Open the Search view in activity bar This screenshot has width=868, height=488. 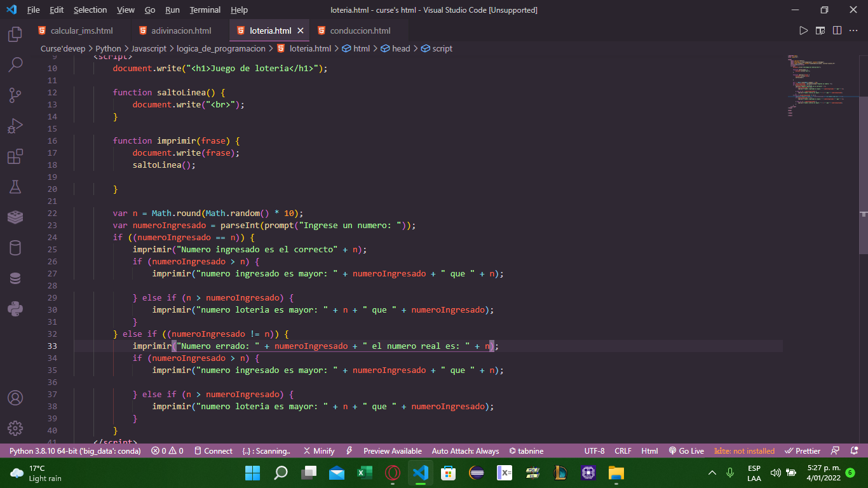[x=15, y=64]
